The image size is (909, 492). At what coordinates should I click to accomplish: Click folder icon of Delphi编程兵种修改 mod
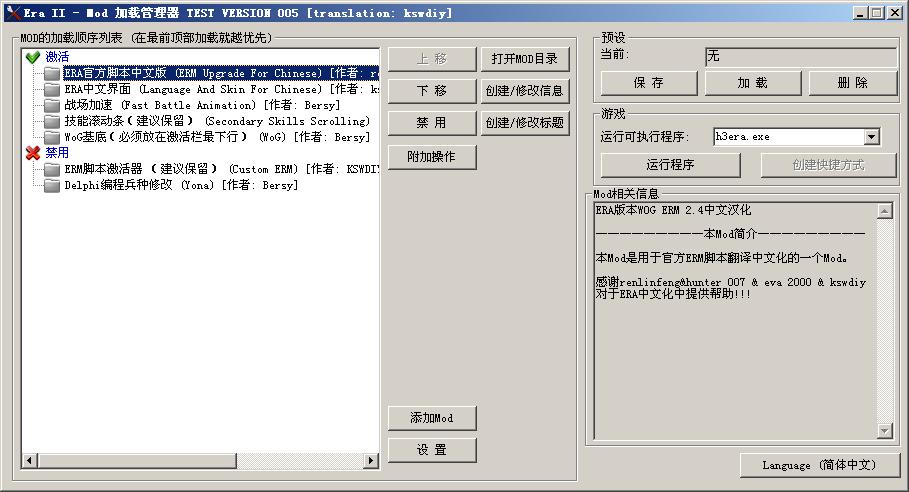[x=52, y=185]
